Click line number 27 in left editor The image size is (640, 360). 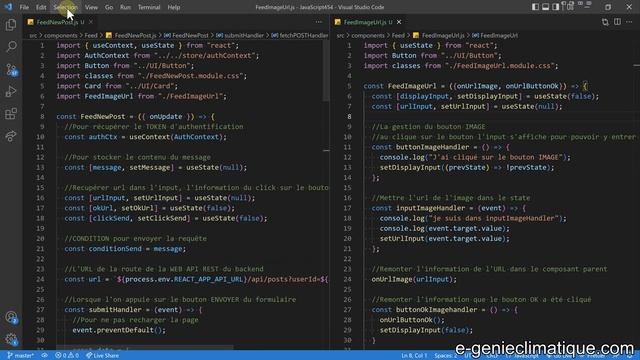pos(40,309)
